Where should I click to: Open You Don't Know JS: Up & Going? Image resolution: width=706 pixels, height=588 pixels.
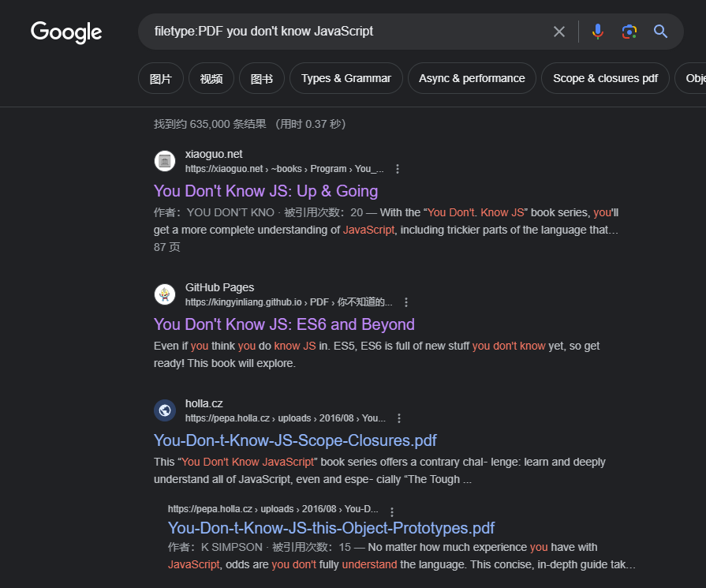(266, 191)
